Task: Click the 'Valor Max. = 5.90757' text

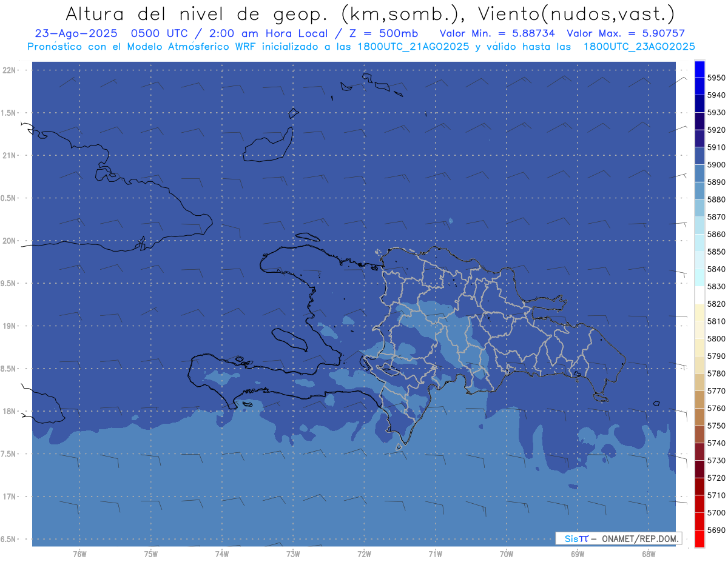Action: 625,33
